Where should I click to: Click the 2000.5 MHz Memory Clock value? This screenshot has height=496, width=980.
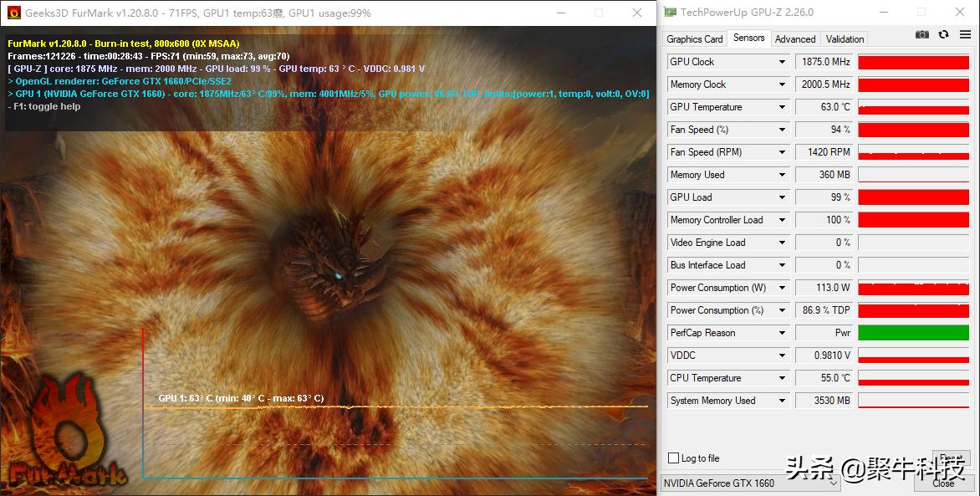[824, 84]
